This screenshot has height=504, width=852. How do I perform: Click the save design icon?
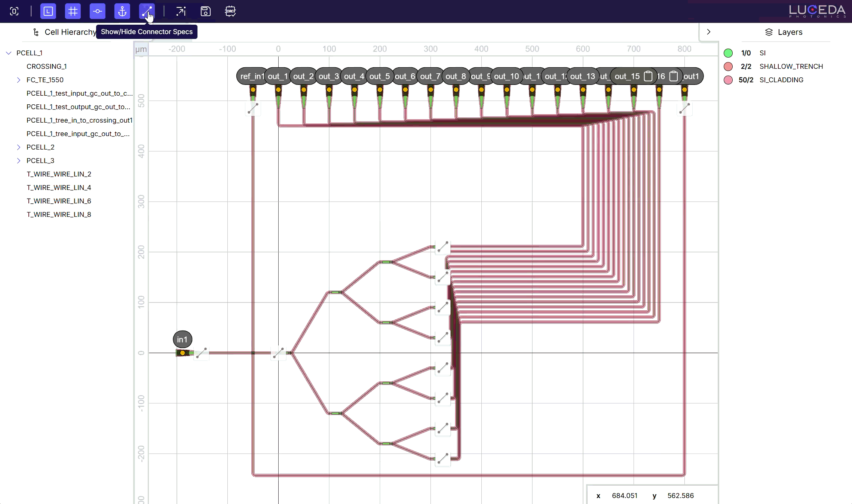point(205,11)
